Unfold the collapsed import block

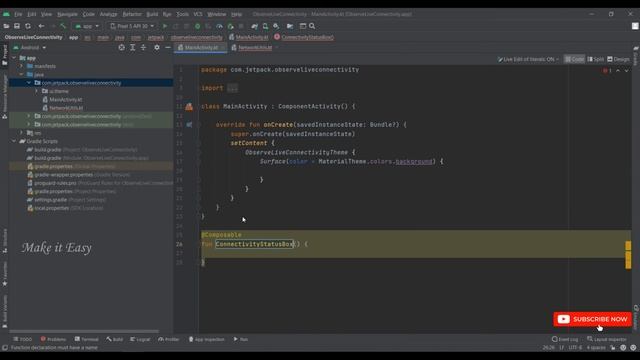(232, 88)
